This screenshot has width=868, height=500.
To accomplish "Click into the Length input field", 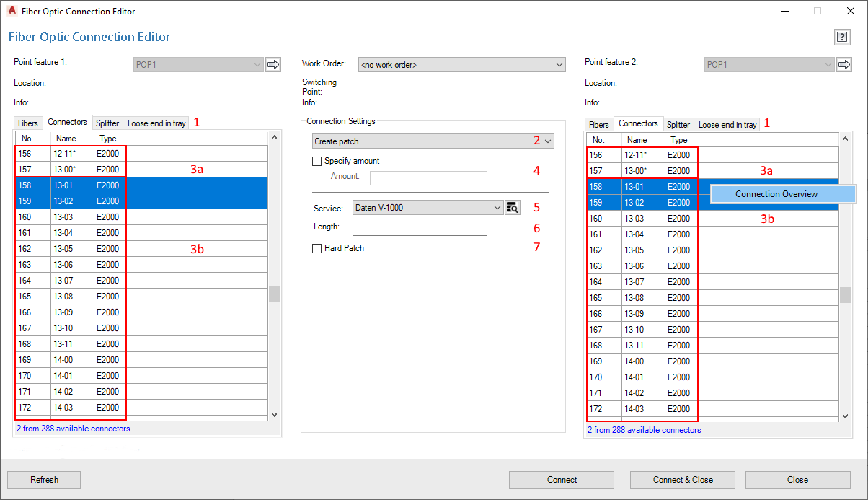I will point(420,228).
